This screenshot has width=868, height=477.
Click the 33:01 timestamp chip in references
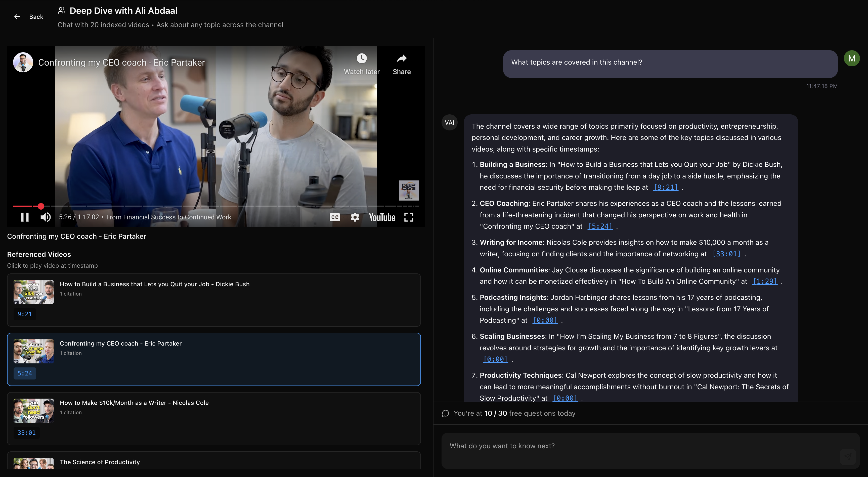tap(26, 433)
